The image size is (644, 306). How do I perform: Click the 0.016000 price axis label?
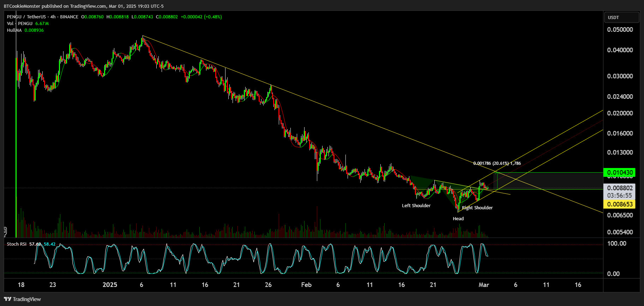(620, 133)
